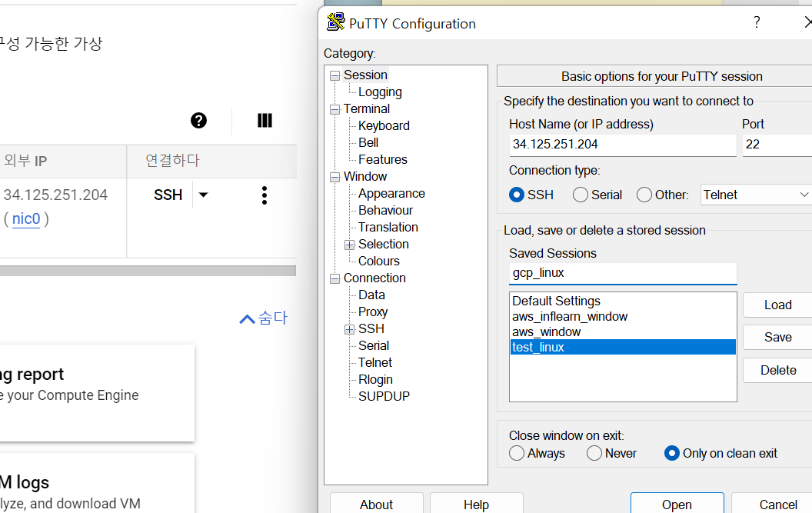Click Delete session button
Image resolution: width=812 pixels, height=513 pixels.
778,371
